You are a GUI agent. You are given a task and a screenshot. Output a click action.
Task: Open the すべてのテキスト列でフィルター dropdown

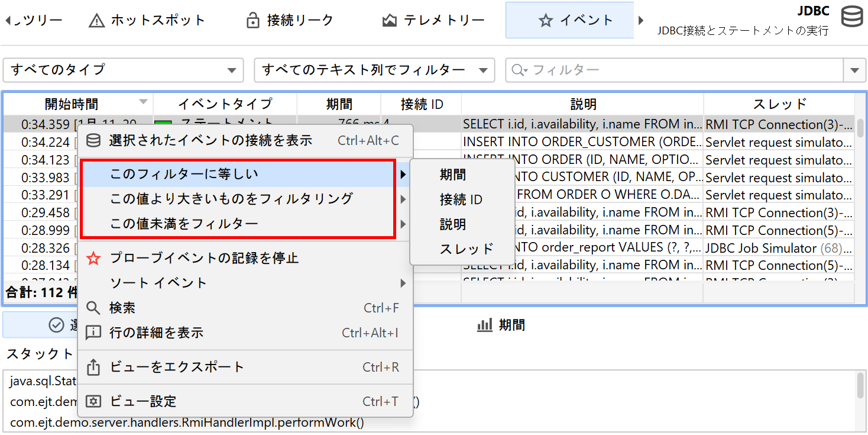374,70
